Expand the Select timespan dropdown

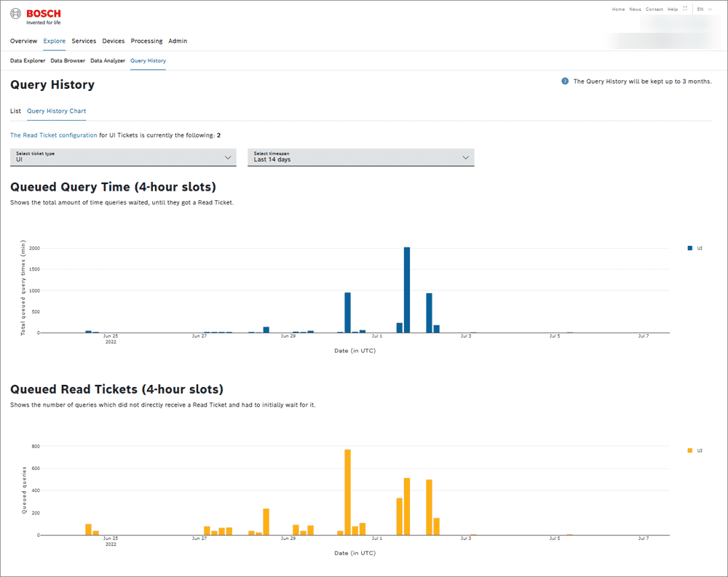pos(361,157)
